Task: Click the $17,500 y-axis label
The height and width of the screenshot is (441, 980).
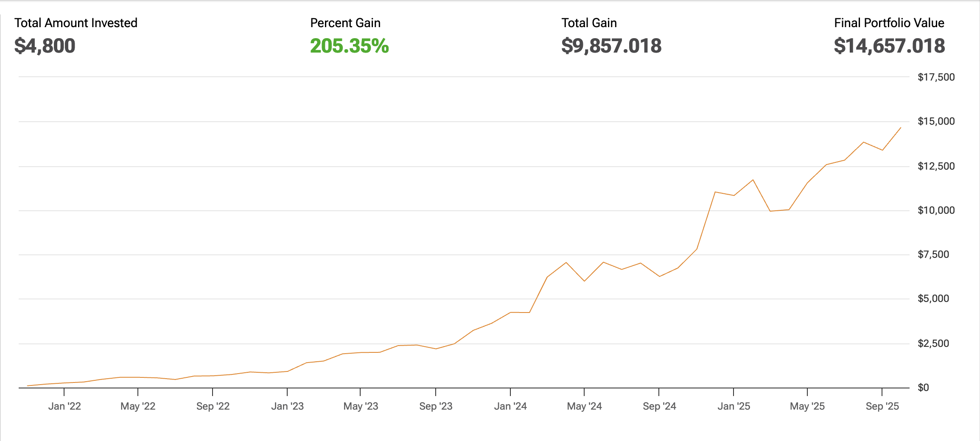Action: (x=936, y=77)
